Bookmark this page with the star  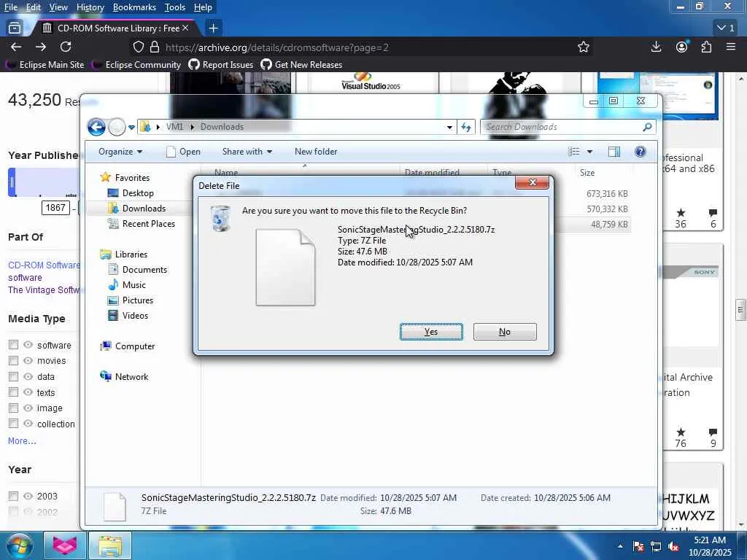pyautogui.click(x=583, y=47)
